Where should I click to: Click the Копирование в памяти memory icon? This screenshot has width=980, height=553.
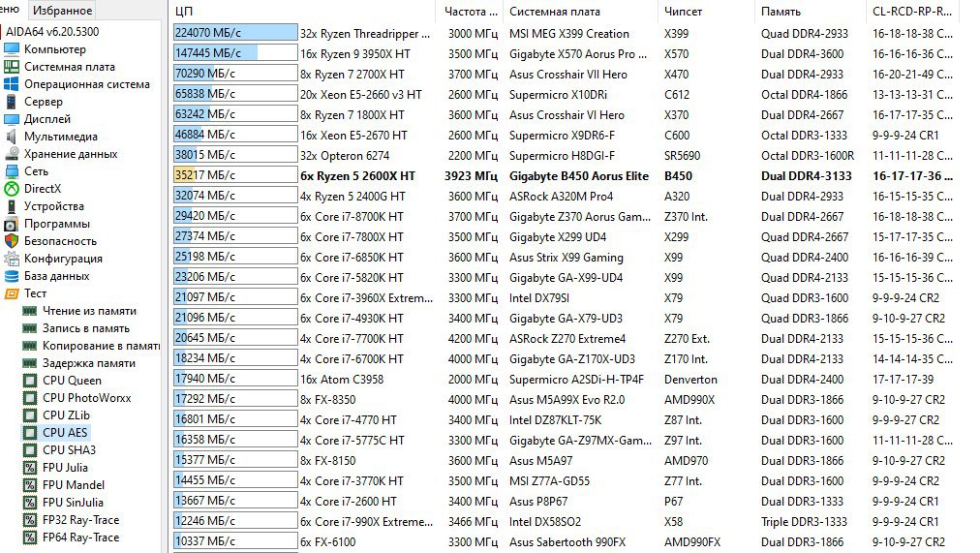29,346
